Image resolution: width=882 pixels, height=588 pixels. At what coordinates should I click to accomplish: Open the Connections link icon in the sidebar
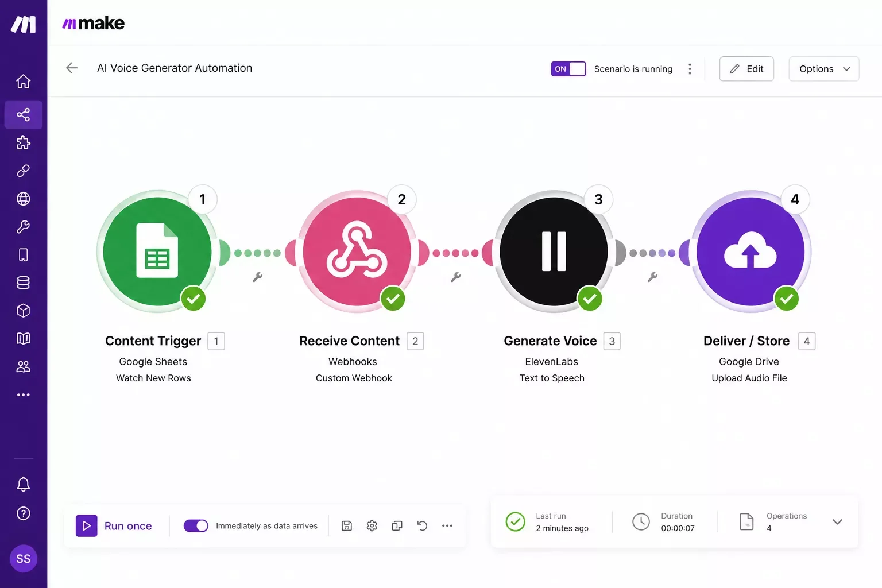tap(24, 171)
